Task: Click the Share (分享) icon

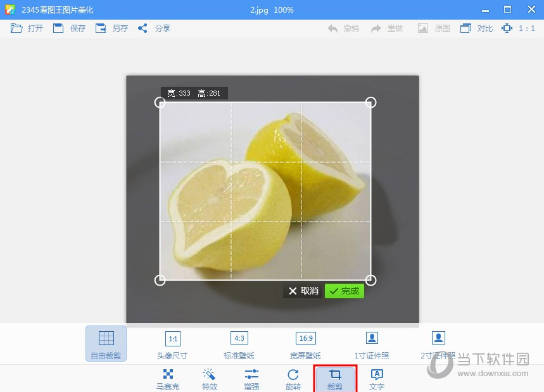Action: pyautogui.click(x=143, y=28)
